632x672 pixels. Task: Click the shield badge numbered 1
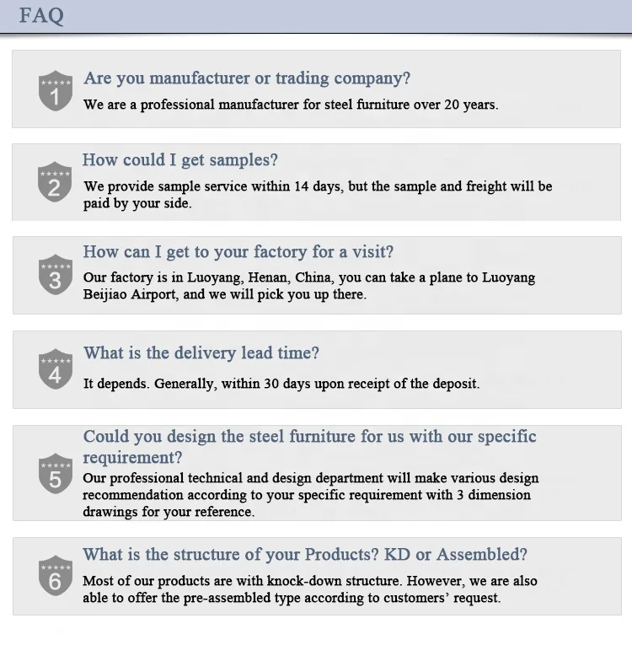click(56, 91)
